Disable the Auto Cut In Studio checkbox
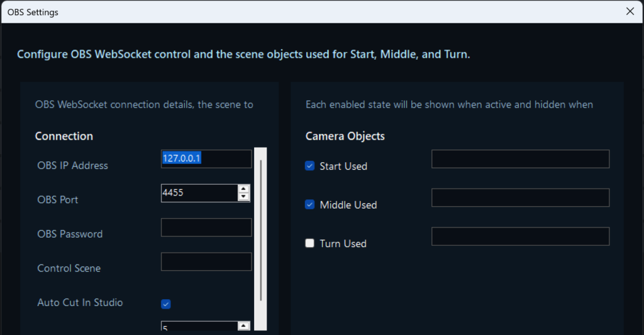 pos(166,304)
